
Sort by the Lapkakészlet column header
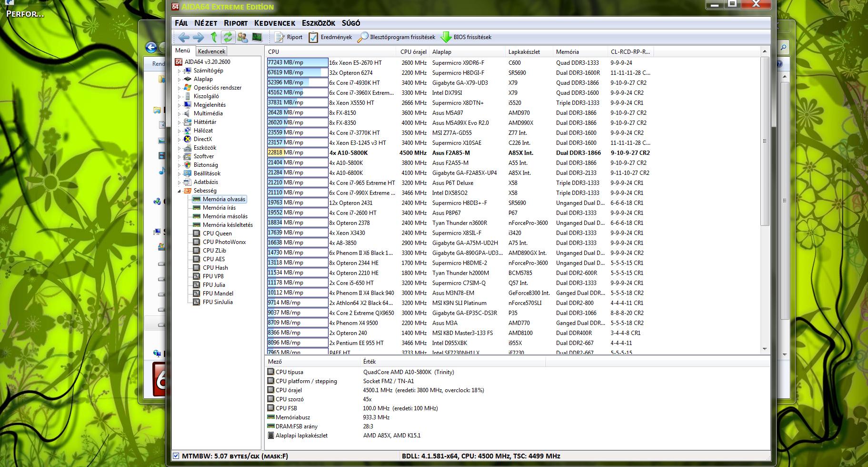(529, 51)
